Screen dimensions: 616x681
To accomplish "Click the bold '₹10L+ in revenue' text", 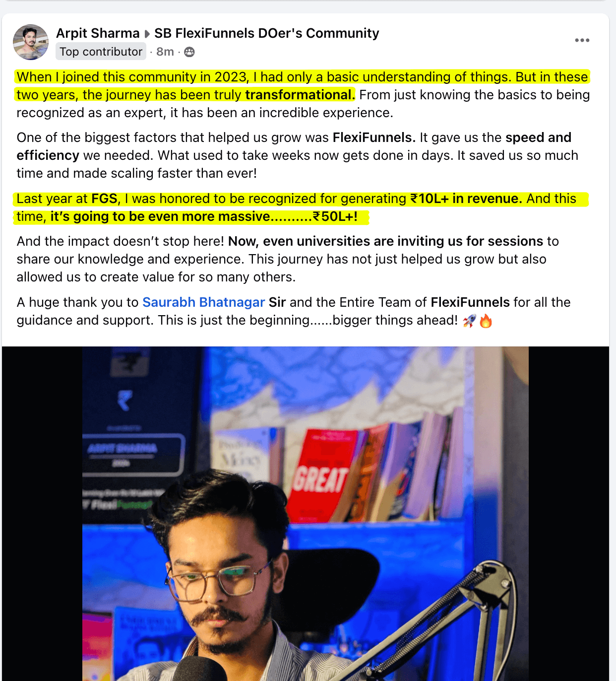I will (466, 199).
